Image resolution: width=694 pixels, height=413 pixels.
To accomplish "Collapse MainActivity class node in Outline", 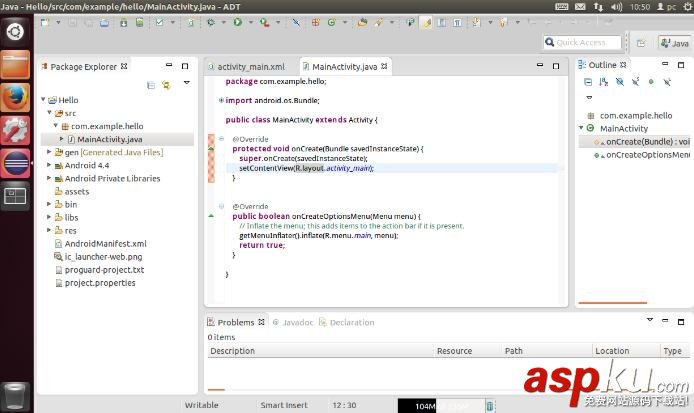I will 581,128.
